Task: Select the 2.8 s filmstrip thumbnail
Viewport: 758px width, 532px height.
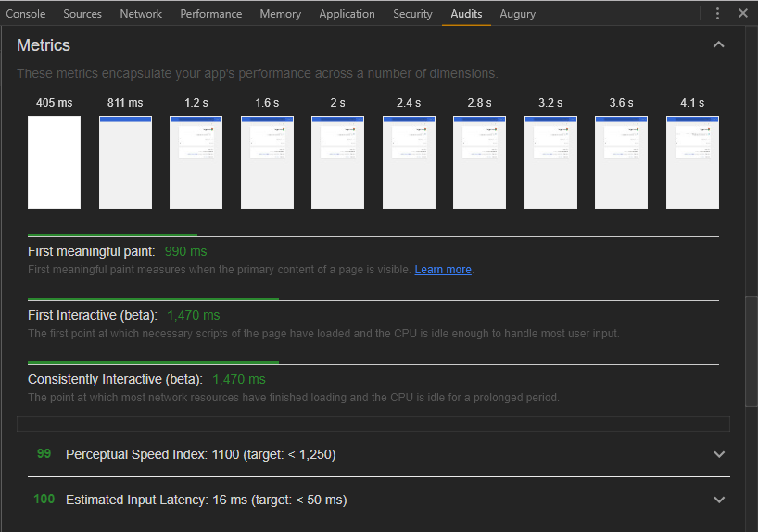Action: coord(479,162)
